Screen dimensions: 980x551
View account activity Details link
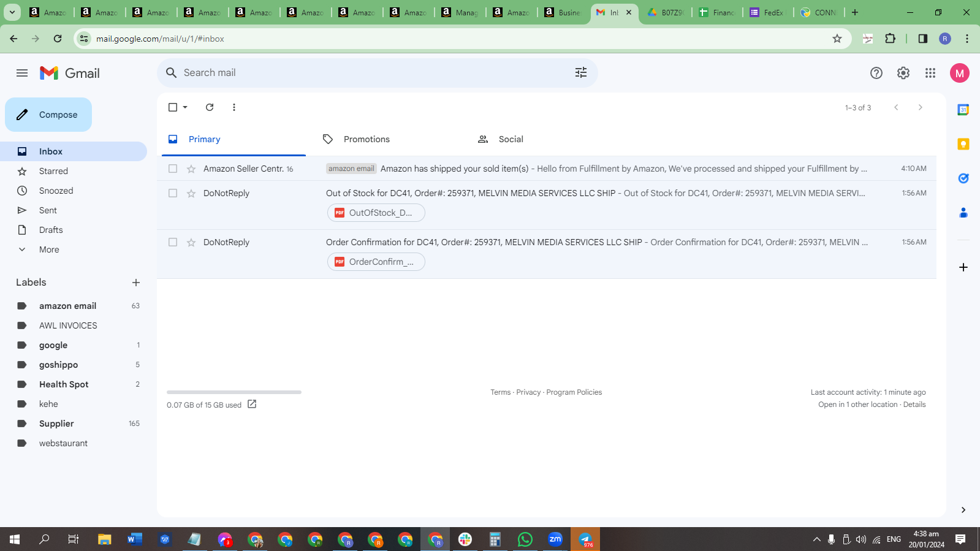[x=914, y=405]
